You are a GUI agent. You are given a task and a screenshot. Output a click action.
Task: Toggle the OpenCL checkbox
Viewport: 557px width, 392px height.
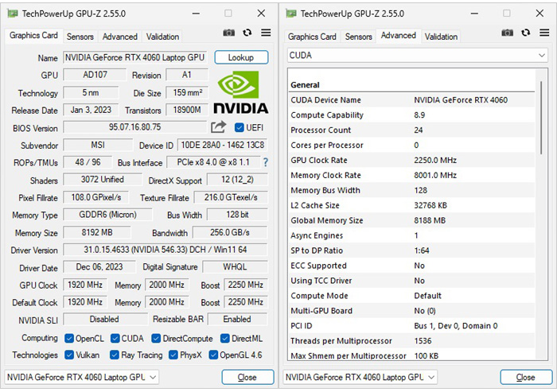click(x=69, y=339)
